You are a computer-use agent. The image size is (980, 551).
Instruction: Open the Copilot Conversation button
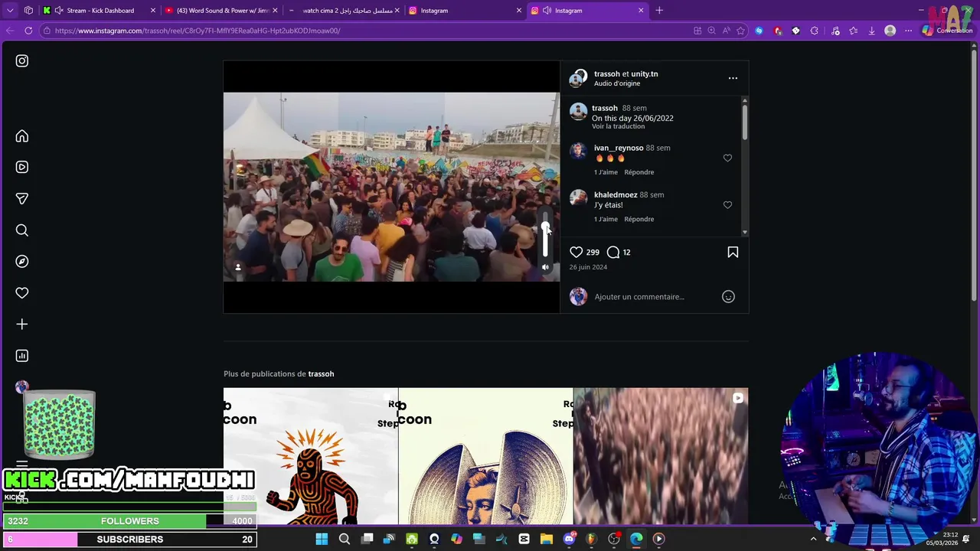pyautogui.click(x=948, y=31)
